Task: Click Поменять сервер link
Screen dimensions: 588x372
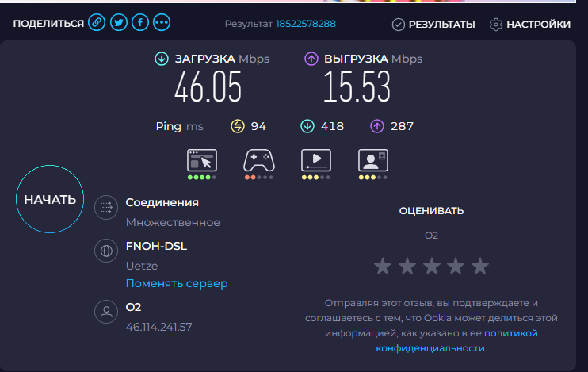Action: (177, 283)
